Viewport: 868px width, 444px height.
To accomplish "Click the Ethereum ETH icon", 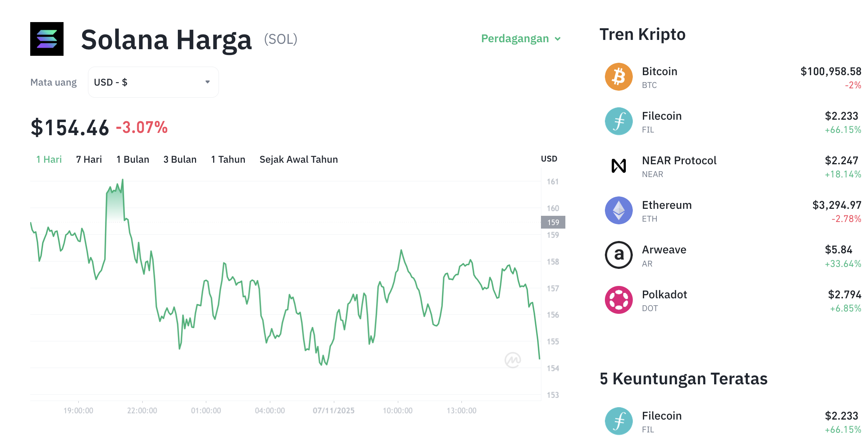I will [619, 210].
